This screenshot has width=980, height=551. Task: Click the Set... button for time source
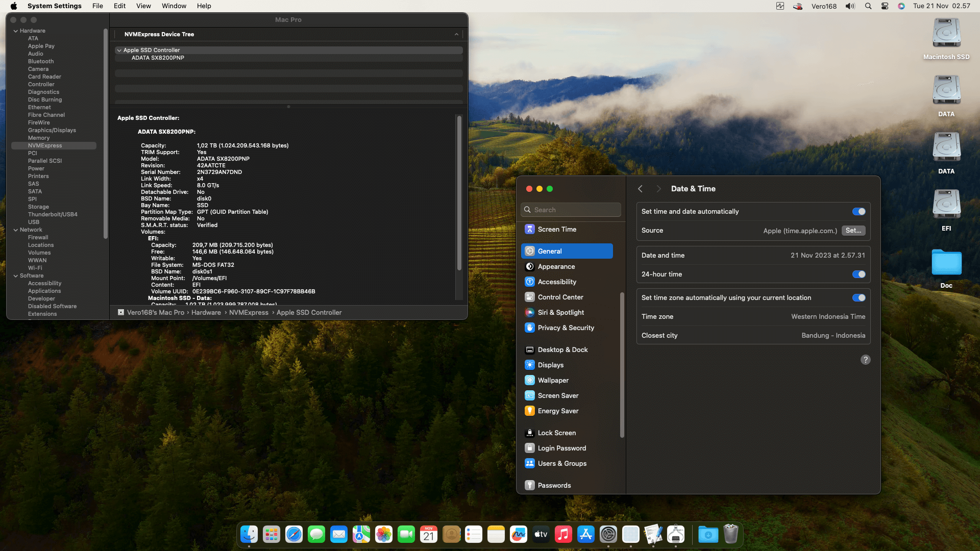[x=853, y=231]
